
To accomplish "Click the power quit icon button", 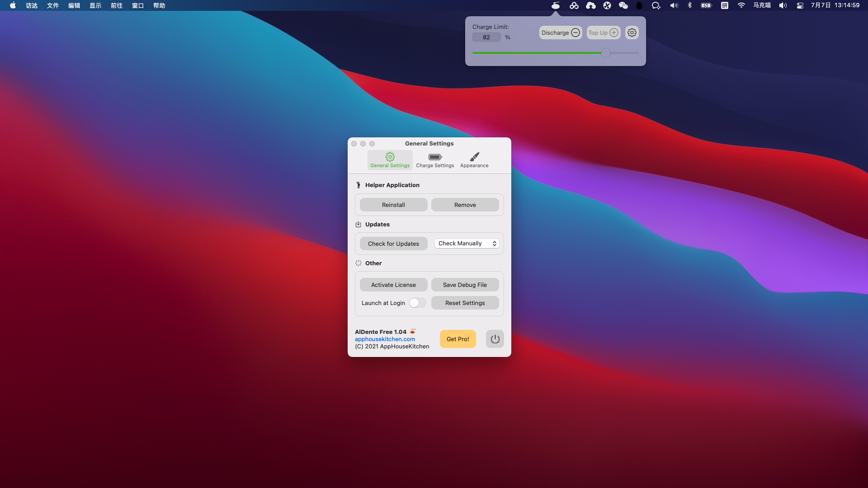I will [x=495, y=339].
